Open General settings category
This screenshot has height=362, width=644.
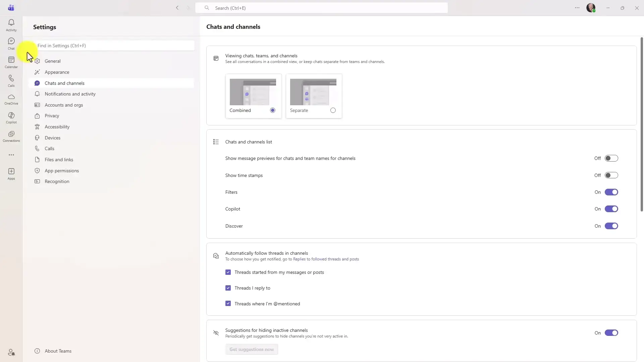[111, 61]
